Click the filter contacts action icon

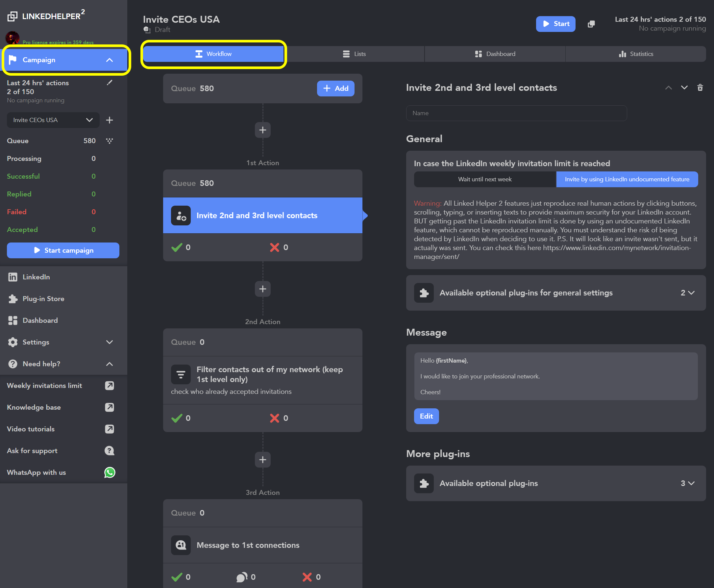point(181,374)
